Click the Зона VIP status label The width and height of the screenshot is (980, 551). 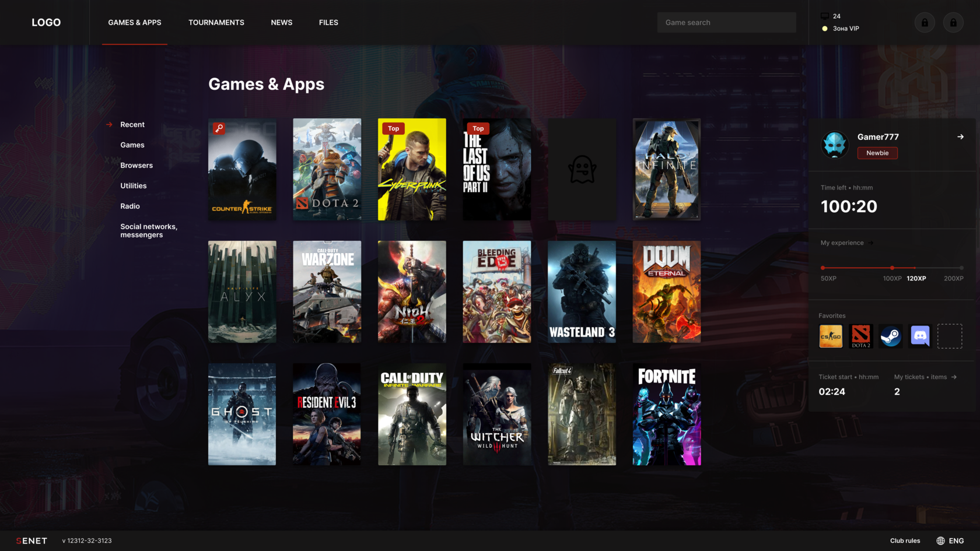click(x=846, y=29)
